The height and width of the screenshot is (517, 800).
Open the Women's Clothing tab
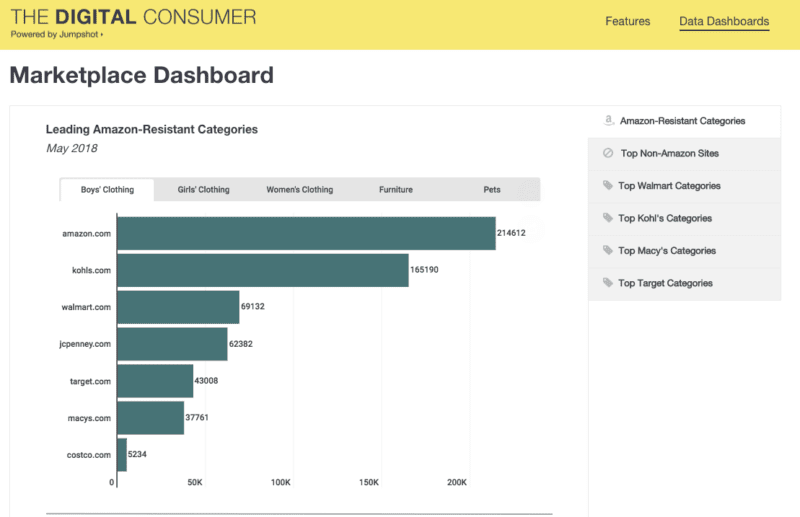[x=299, y=189]
